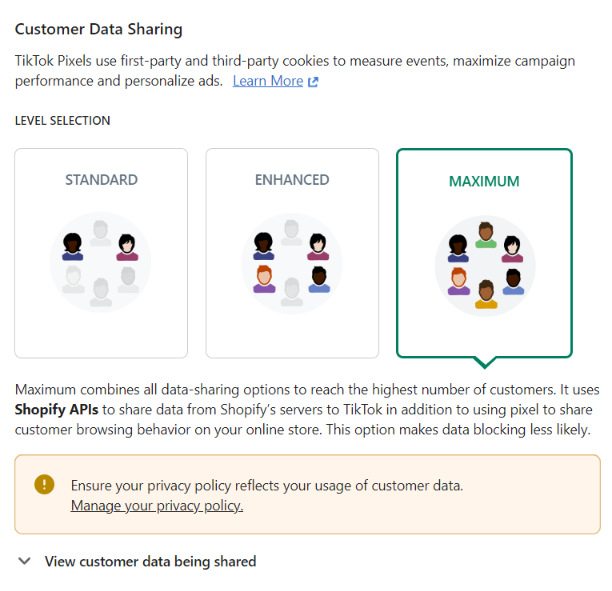Open Manage your privacy policy link
The height and width of the screenshot is (591, 612).
click(x=157, y=506)
